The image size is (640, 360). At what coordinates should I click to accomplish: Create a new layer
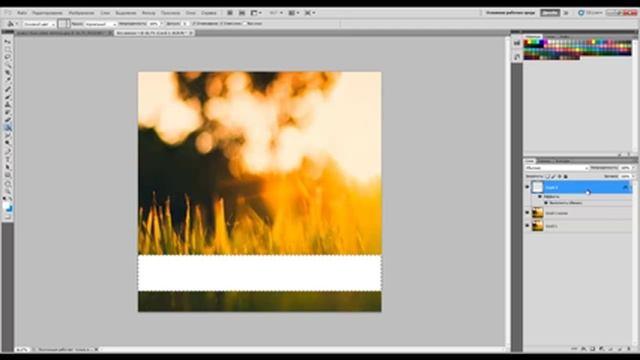click(x=619, y=349)
